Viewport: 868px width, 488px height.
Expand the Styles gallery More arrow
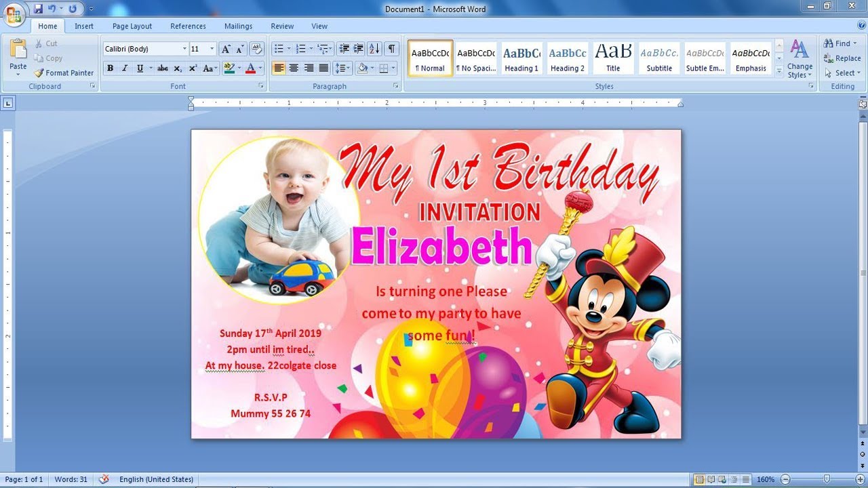pos(779,70)
